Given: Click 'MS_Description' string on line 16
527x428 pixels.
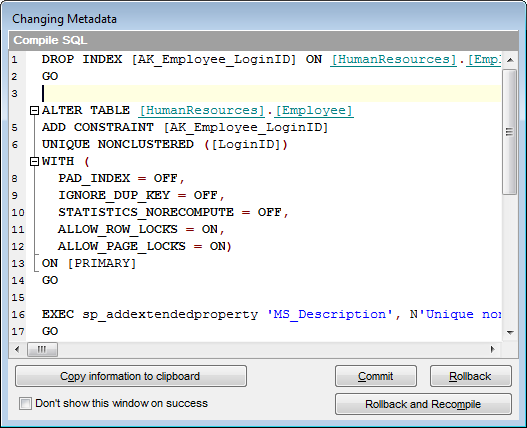Looking at the screenshot, I should pos(330,314).
